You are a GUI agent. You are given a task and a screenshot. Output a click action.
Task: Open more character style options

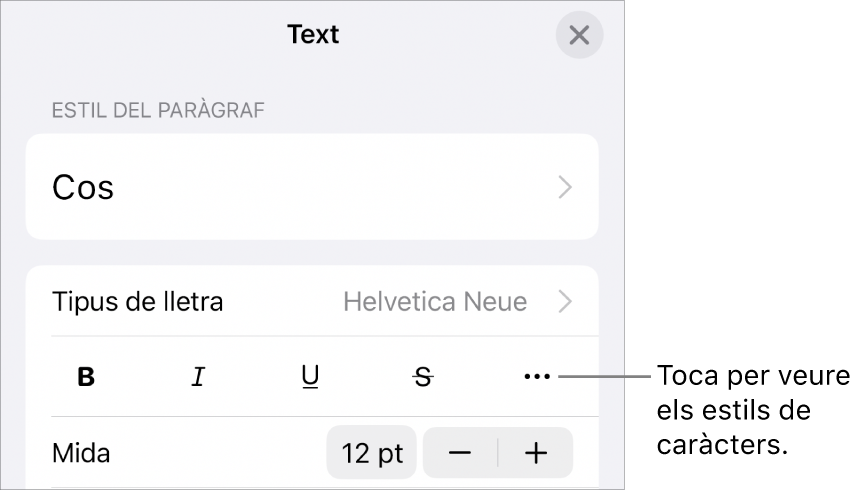point(537,377)
